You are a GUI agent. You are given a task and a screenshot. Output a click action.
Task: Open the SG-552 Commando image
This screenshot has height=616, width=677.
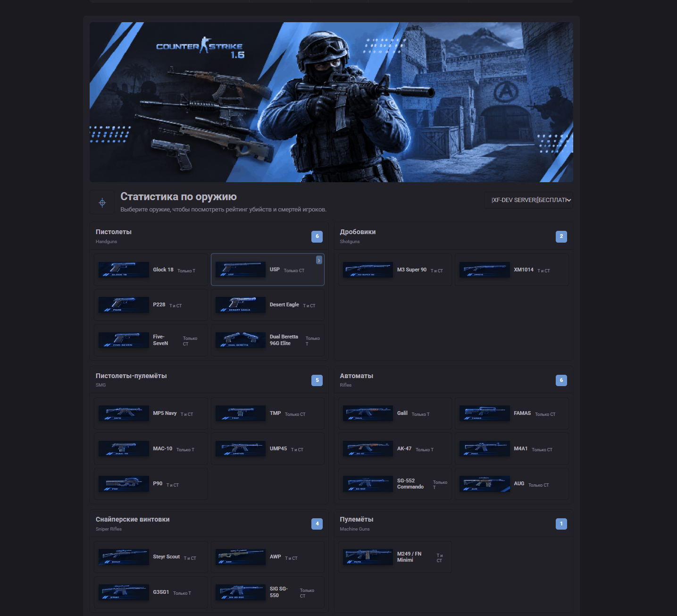[x=368, y=484]
